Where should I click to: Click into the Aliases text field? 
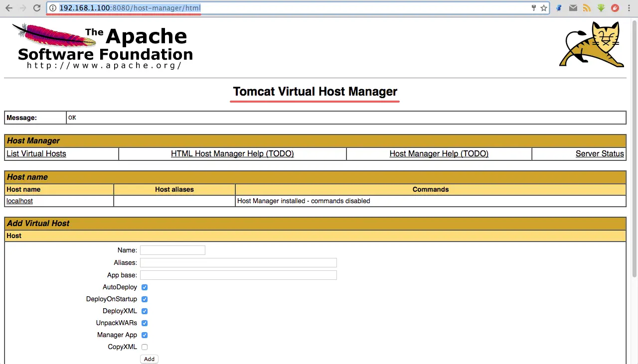coord(238,262)
